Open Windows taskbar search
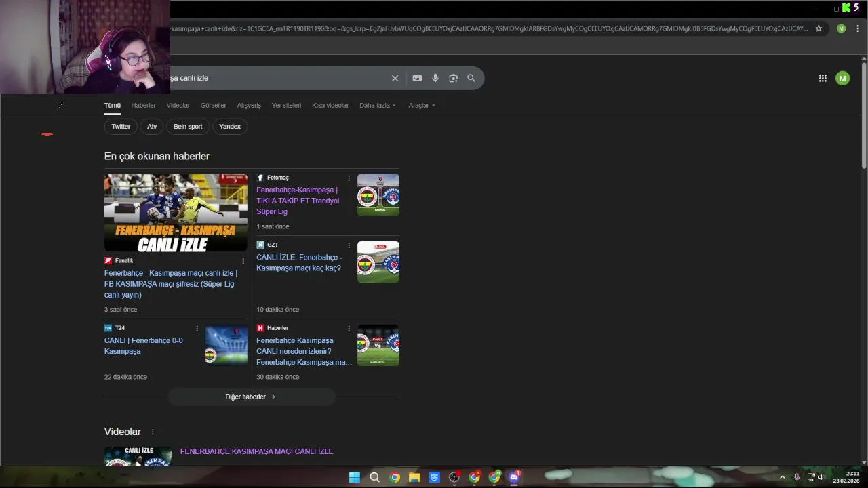This screenshot has width=868, height=488. point(374,477)
